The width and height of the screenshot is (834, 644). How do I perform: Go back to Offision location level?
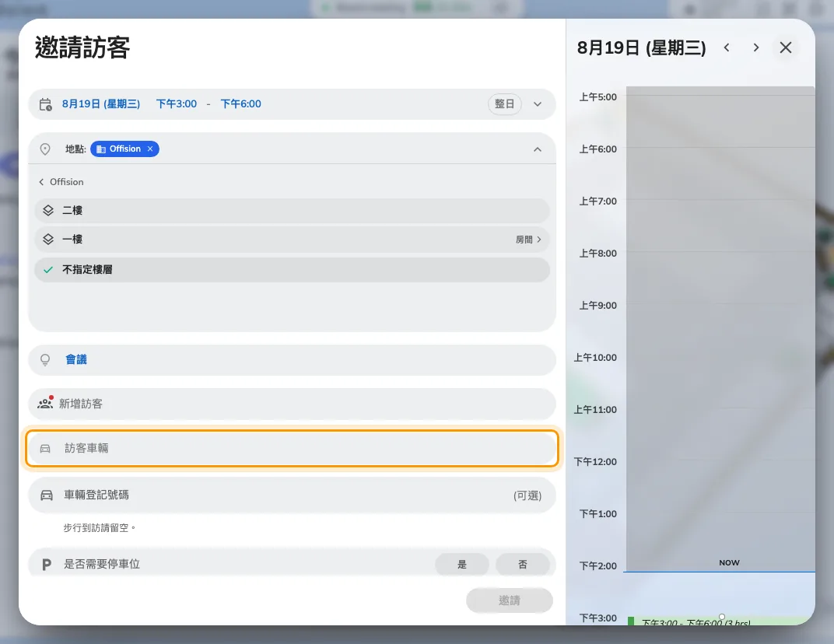click(x=61, y=182)
